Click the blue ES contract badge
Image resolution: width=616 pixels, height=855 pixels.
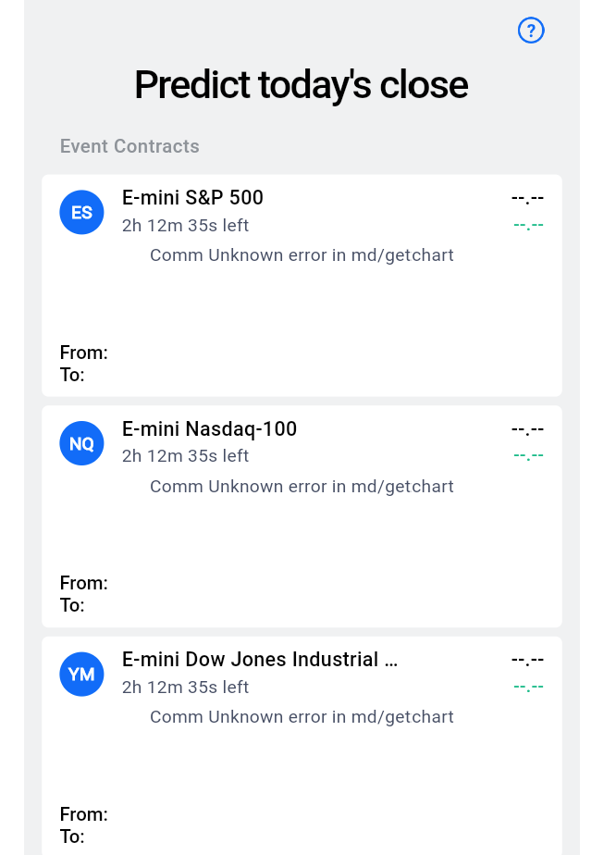point(81,212)
